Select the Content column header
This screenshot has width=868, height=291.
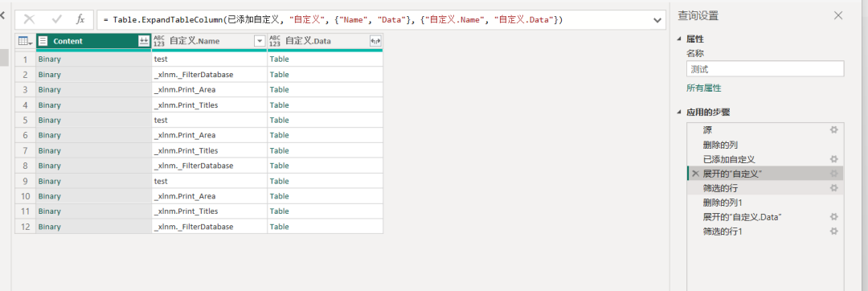(x=93, y=41)
